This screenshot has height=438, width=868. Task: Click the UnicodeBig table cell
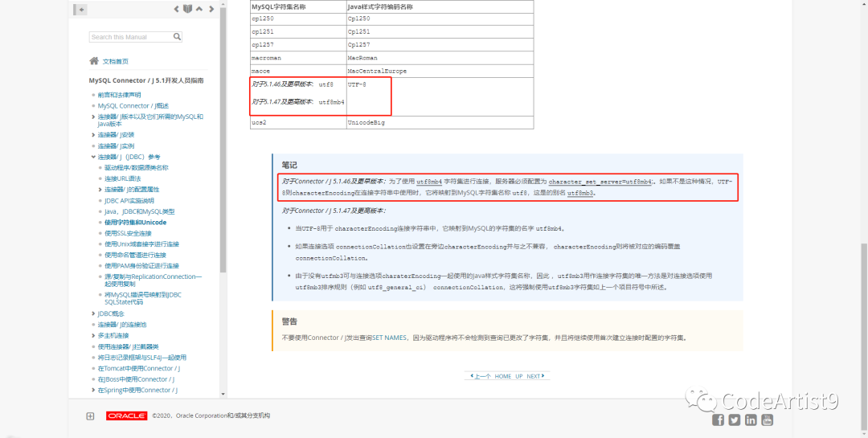tap(440, 122)
